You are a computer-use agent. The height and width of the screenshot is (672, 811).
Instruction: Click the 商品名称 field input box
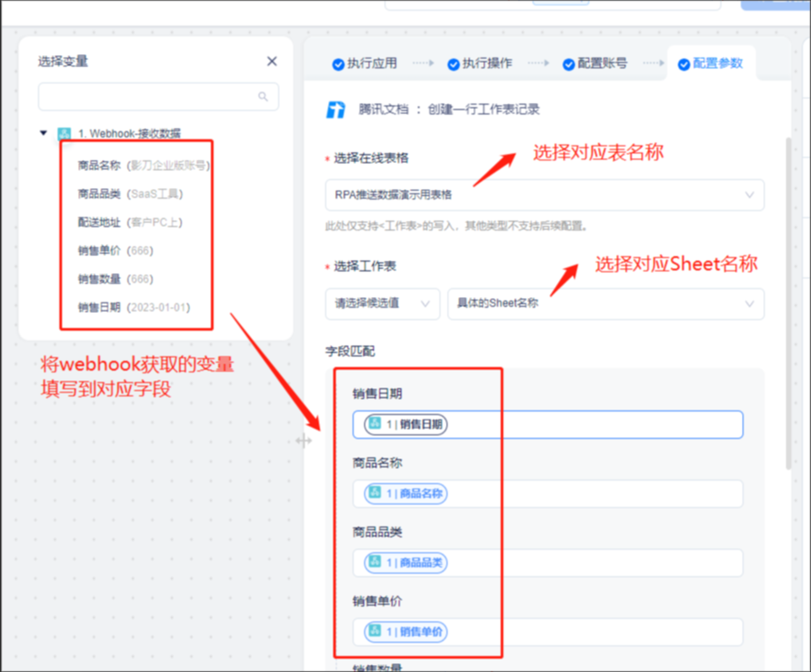tap(548, 494)
